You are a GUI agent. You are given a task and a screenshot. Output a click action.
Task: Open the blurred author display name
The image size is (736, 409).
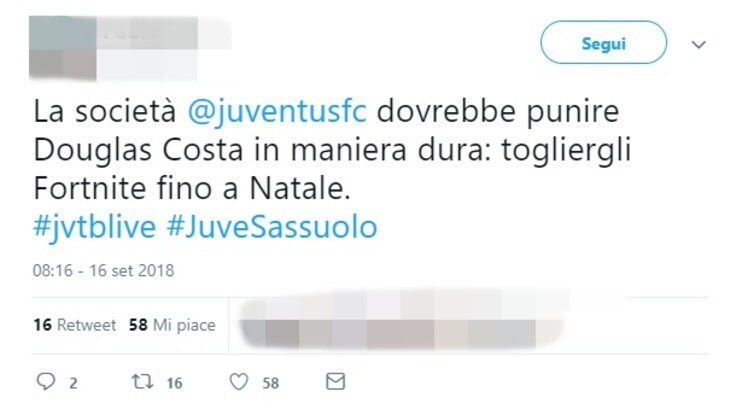pos(147,33)
